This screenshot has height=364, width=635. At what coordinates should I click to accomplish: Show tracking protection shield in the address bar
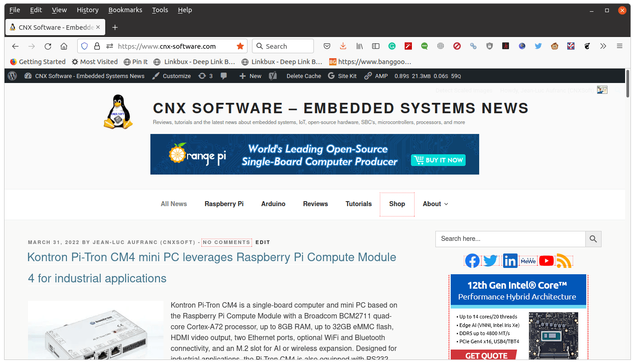tap(84, 46)
